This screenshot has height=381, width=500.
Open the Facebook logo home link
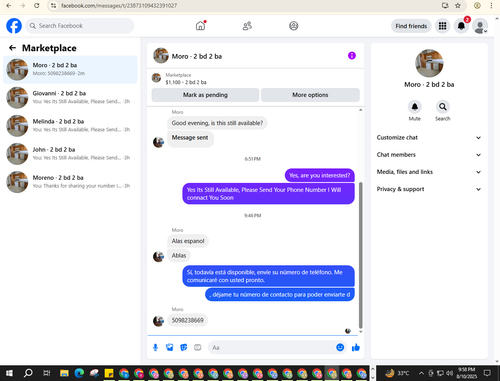(x=14, y=26)
